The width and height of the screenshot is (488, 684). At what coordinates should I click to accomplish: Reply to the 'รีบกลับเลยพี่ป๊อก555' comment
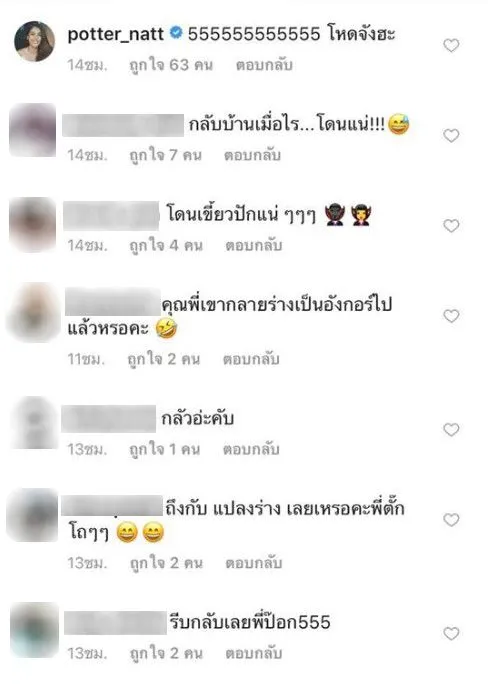[x=254, y=653]
